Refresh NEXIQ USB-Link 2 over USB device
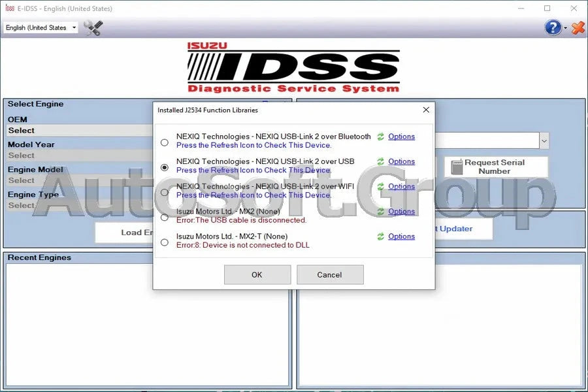Image resolution: width=588 pixels, height=392 pixels. pos(381,161)
